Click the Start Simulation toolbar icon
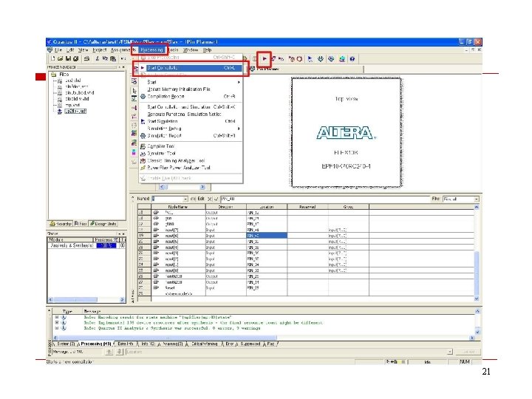Image resolution: width=532 pixels, height=399 pixels. (x=310, y=59)
